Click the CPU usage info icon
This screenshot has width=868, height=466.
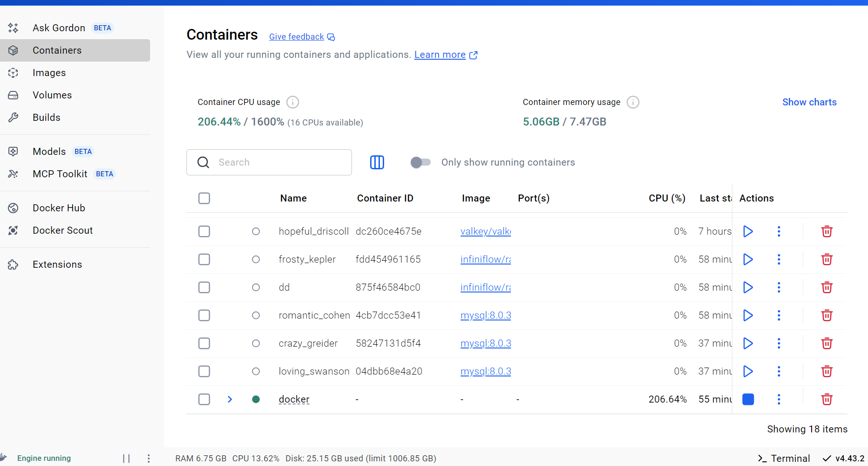point(293,102)
